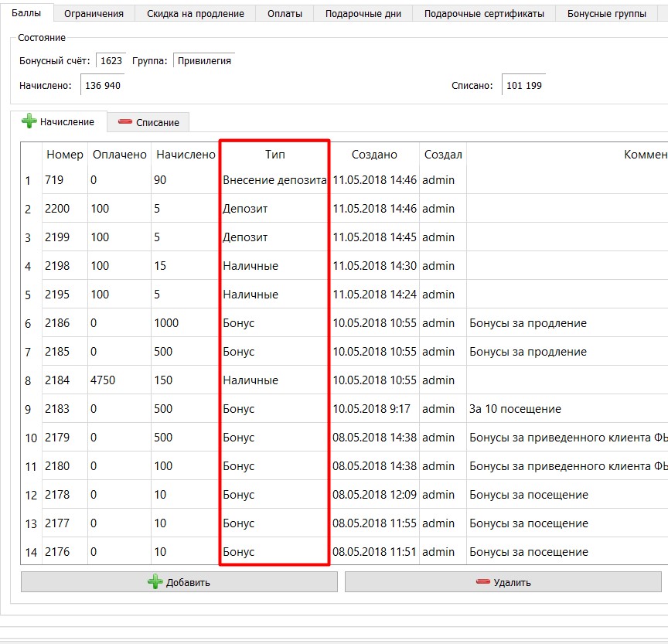The image size is (668, 644).
Task: Select the cell with number 719
Action: pyautogui.click(x=65, y=179)
